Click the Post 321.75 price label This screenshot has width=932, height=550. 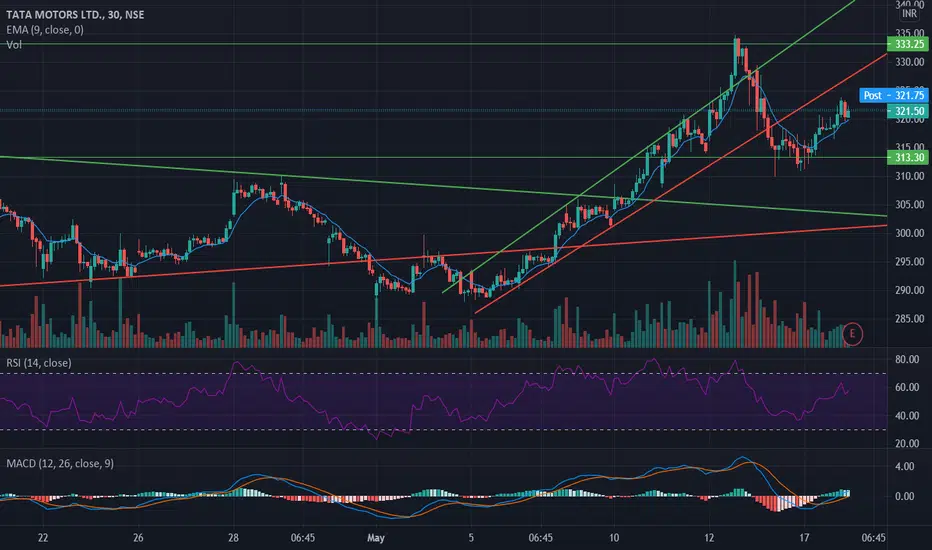893,95
